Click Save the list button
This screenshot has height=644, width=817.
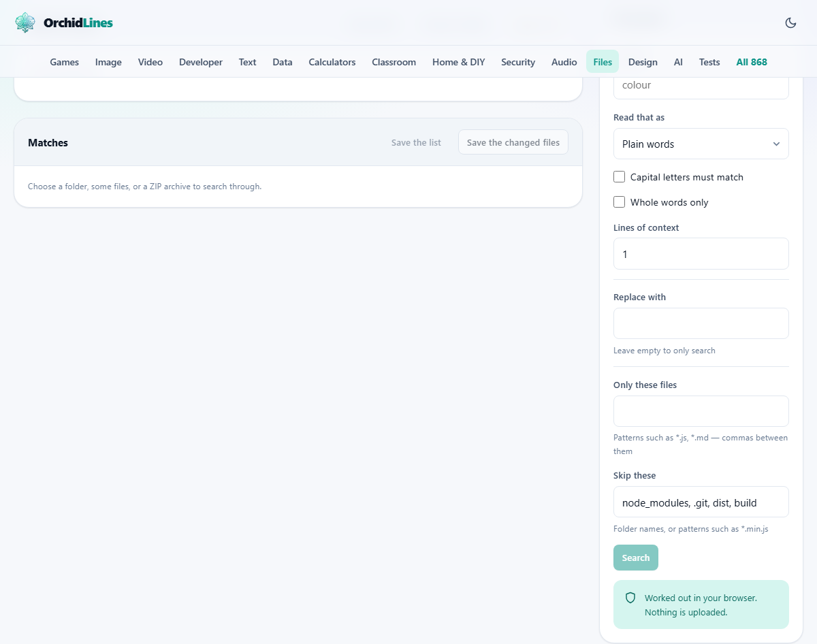[416, 142]
